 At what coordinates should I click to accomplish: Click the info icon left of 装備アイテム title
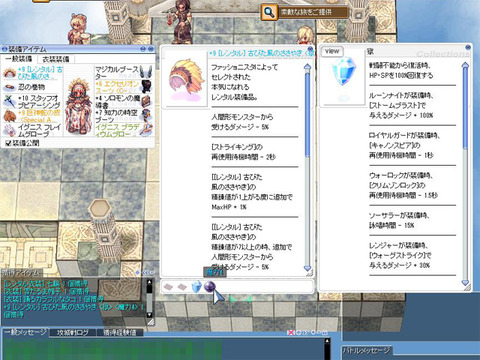(x=4, y=49)
